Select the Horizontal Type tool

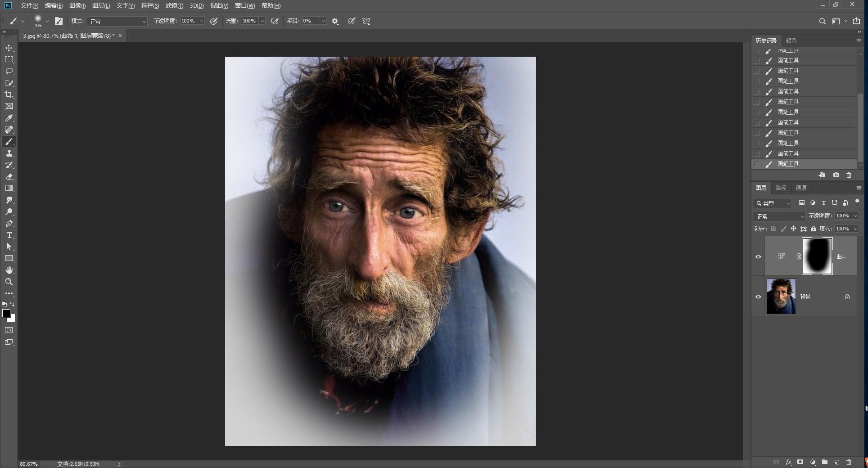click(x=9, y=235)
